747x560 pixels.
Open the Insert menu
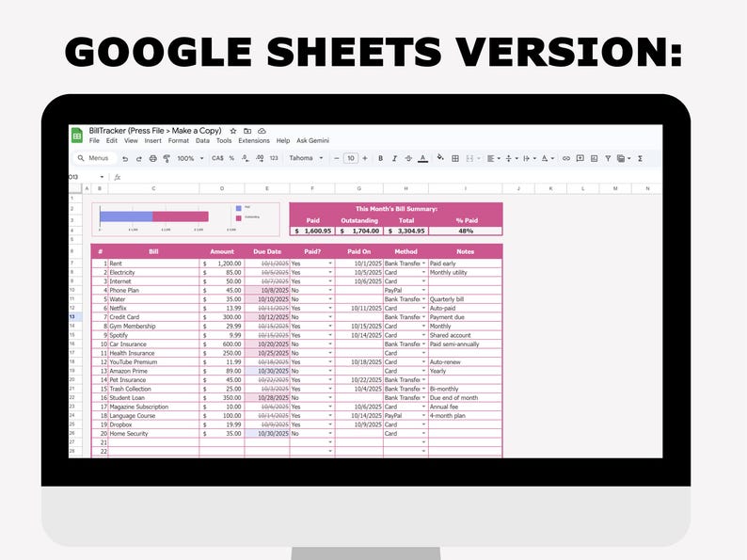tap(153, 140)
